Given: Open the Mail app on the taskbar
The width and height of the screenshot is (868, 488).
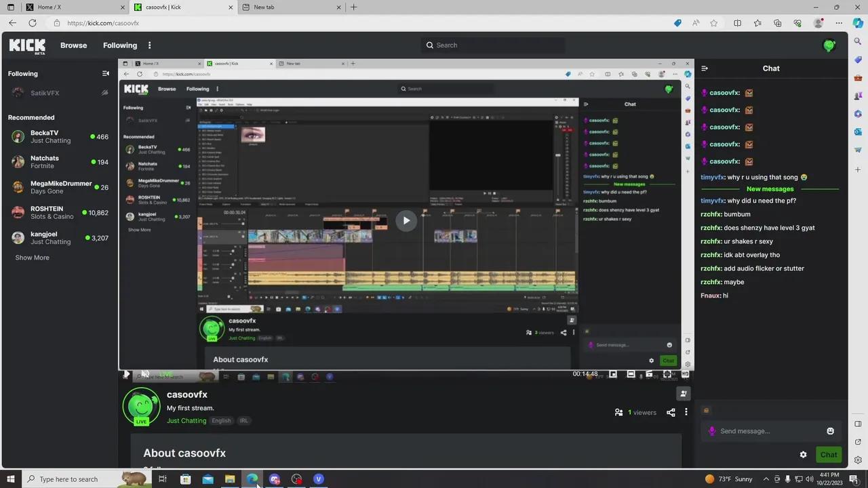Looking at the screenshot, I should coord(208,479).
